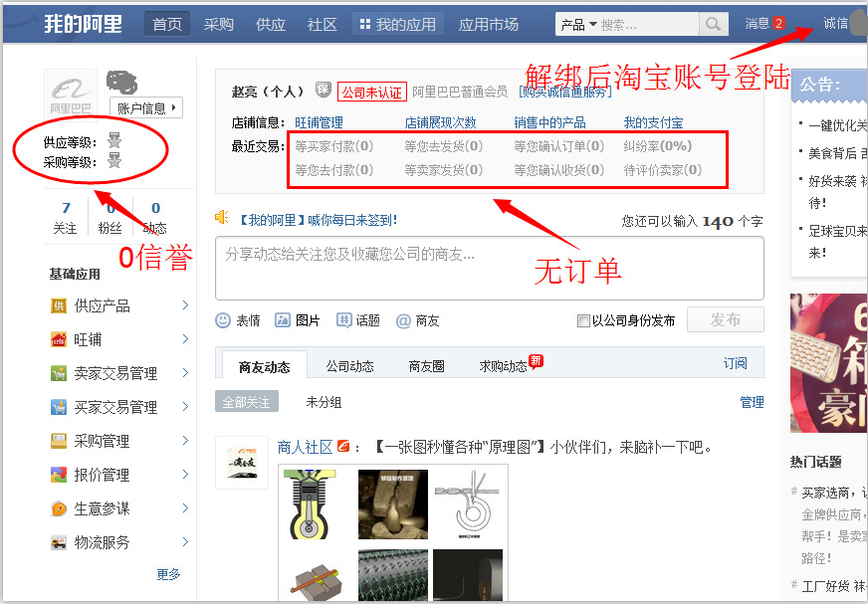Open the 卖家交易管理 icon

coord(59,373)
